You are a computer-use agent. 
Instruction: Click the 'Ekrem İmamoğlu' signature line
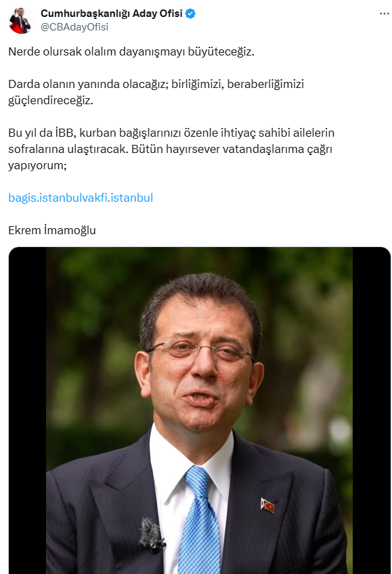click(x=52, y=230)
